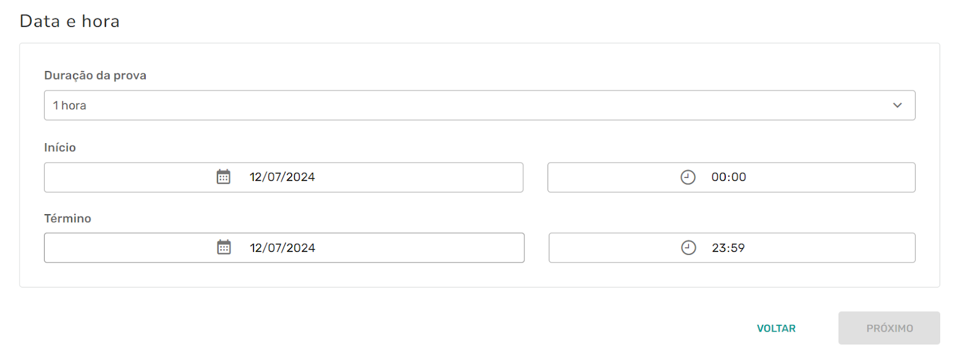Click the Término calendar icon
The width and height of the screenshot is (980, 356).
[x=224, y=247]
